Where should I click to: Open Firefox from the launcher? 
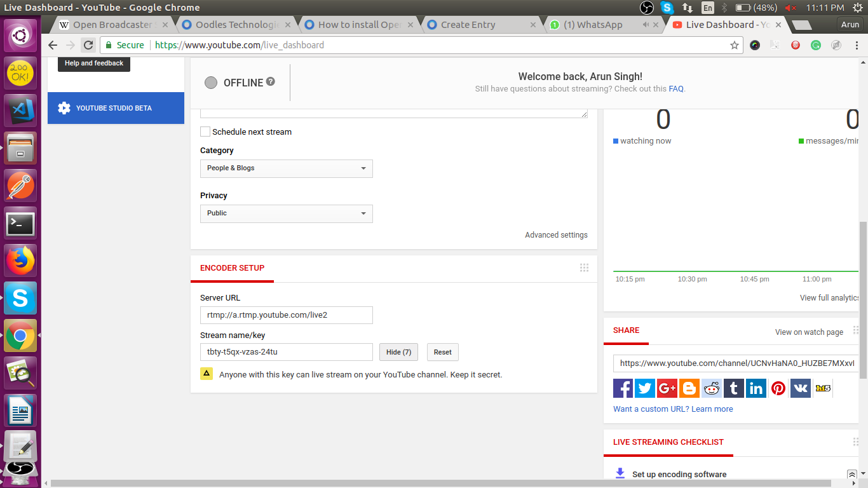coord(21,261)
